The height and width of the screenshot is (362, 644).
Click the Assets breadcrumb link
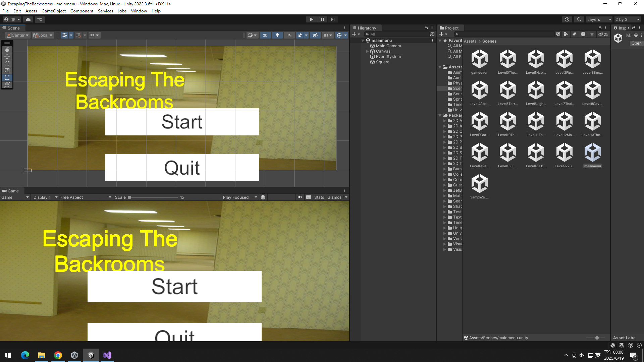(470, 41)
